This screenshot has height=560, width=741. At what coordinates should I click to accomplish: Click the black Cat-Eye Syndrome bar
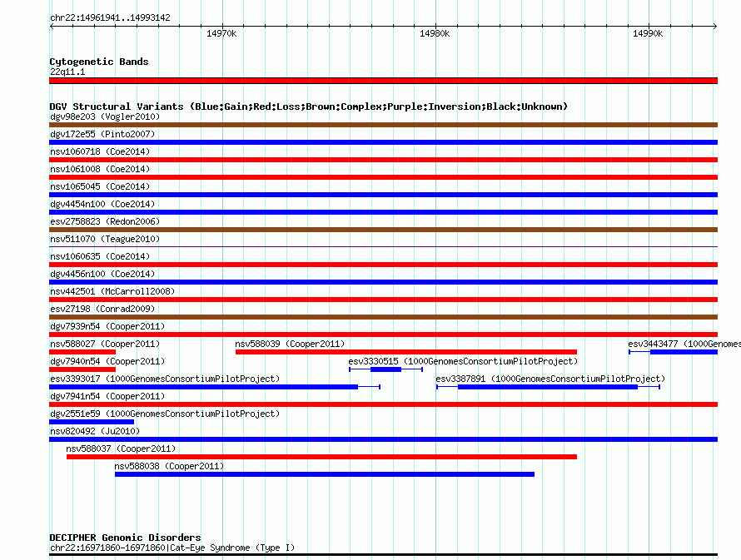click(383, 554)
